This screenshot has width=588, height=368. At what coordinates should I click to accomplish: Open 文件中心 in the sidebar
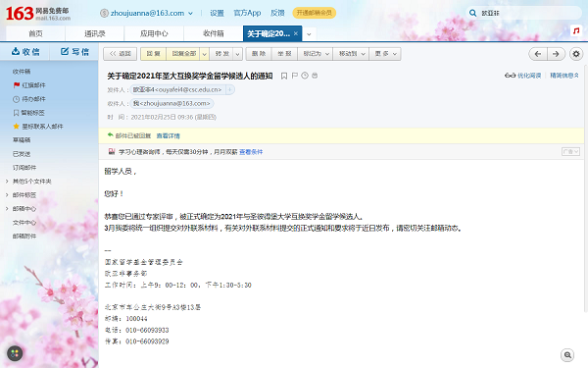24,223
